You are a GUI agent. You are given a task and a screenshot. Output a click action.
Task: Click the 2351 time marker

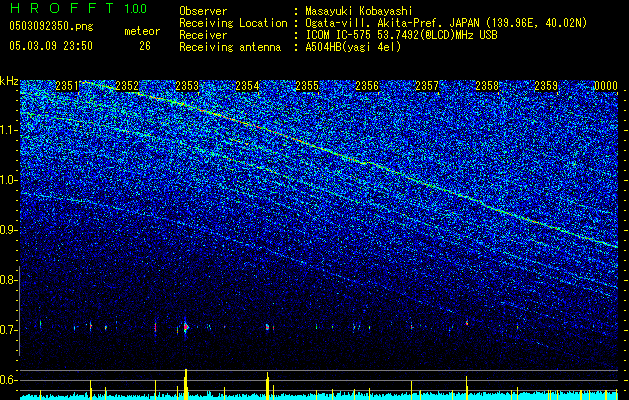click(67, 86)
